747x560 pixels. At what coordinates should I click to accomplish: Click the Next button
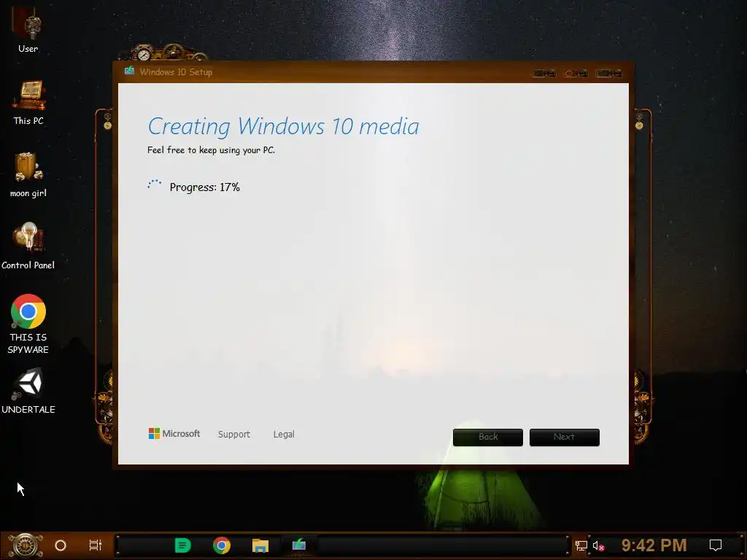[565, 437]
